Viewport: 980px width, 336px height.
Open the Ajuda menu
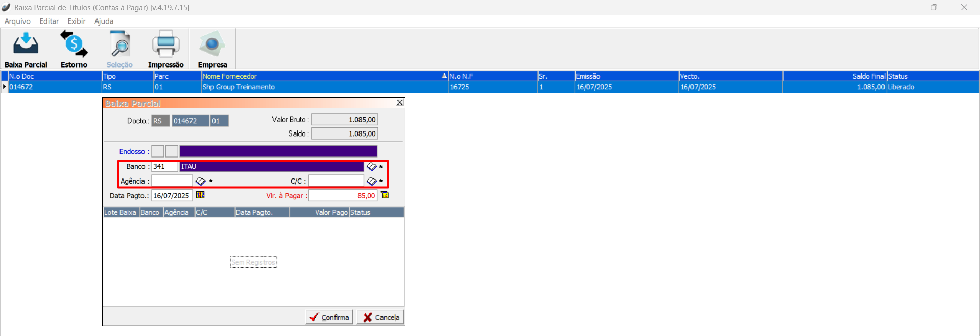click(104, 21)
